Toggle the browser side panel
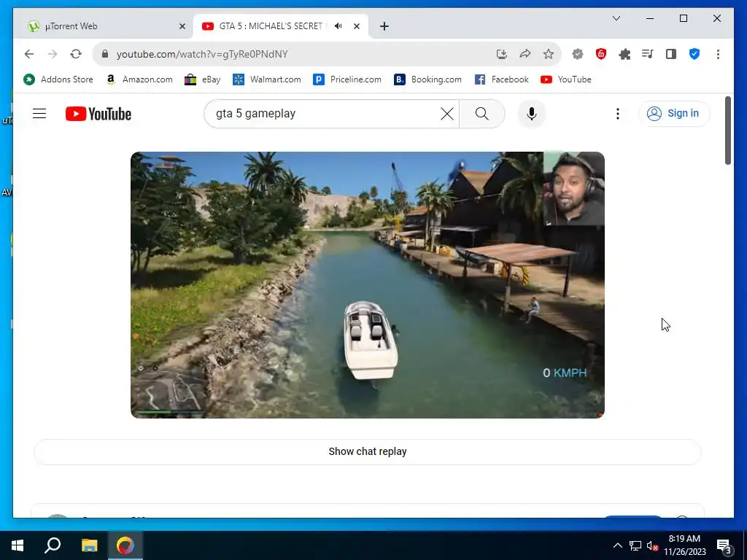The width and height of the screenshot is (747, 560). (671, 54)
